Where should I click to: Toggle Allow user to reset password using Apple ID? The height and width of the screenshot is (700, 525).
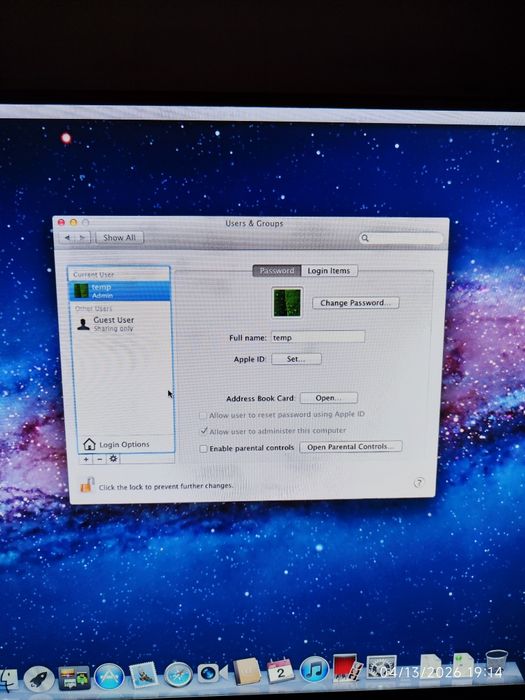coord(203,415)
